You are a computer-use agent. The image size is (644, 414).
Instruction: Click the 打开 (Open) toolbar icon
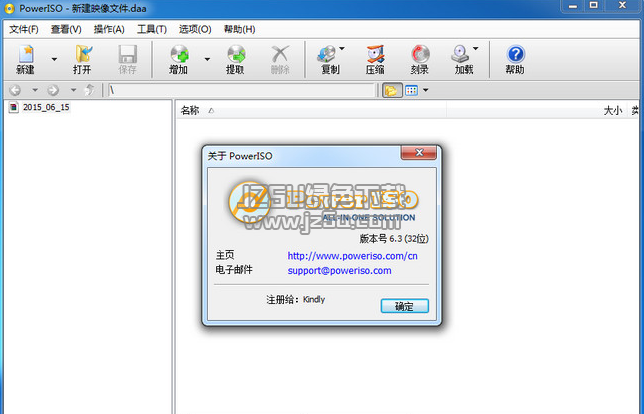(82, 60)
